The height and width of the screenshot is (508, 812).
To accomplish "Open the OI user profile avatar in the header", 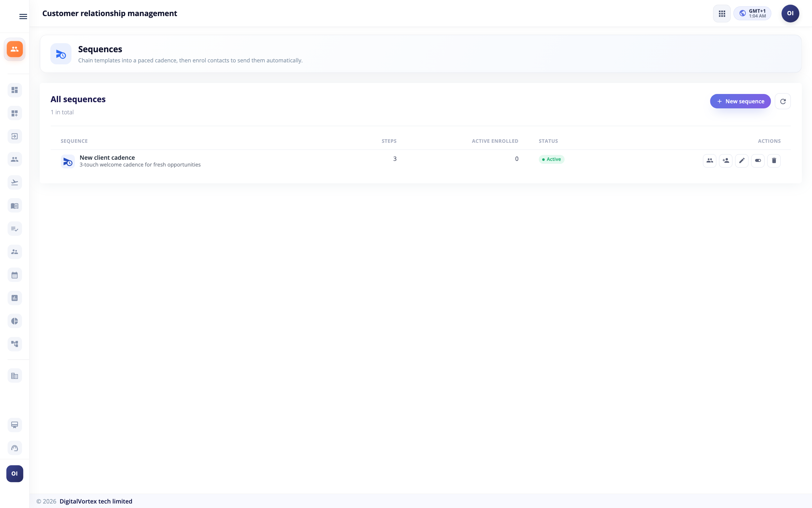I will 790,14.
